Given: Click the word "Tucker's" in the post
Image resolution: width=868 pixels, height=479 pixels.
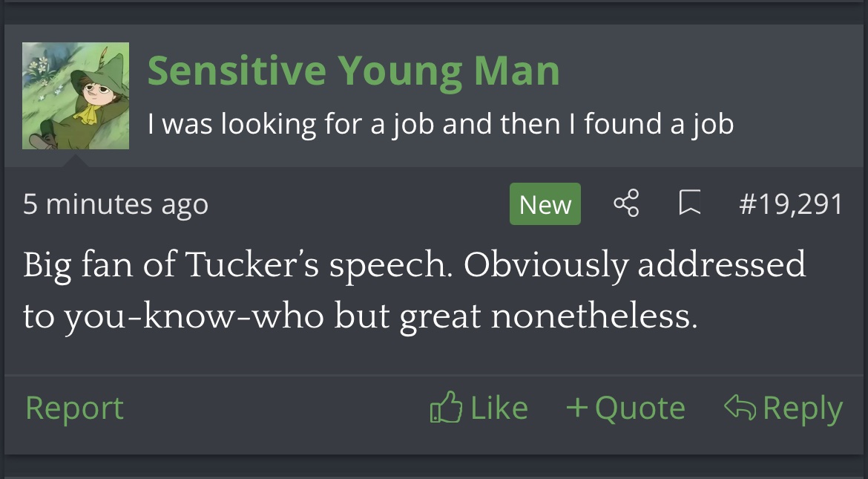Looking at the screenshot, I should (251, 265).
